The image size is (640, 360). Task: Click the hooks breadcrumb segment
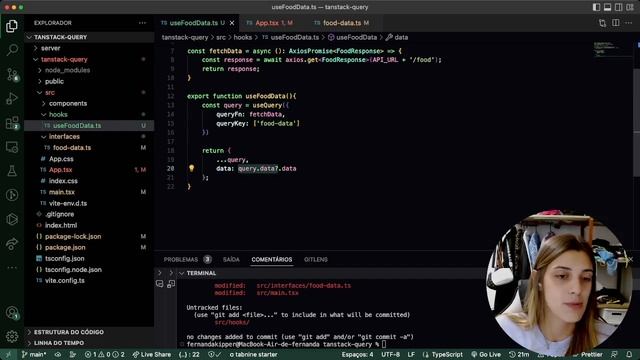242,37
